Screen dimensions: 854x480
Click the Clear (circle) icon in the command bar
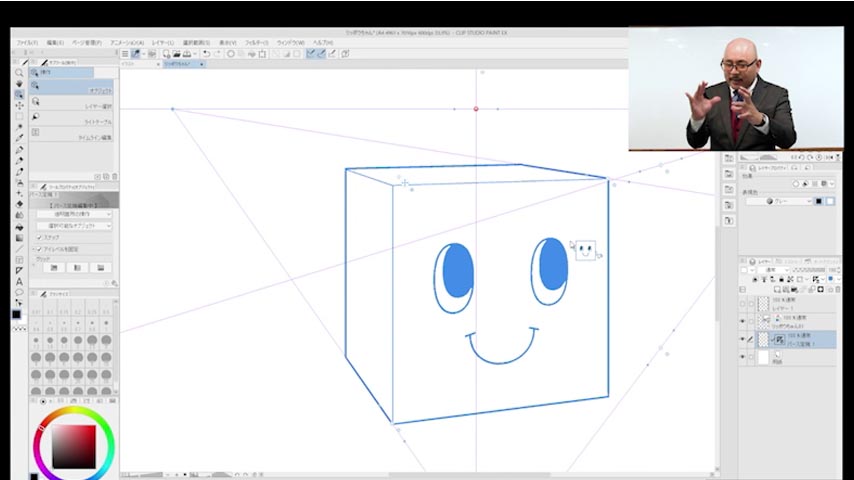click(231, 54)
